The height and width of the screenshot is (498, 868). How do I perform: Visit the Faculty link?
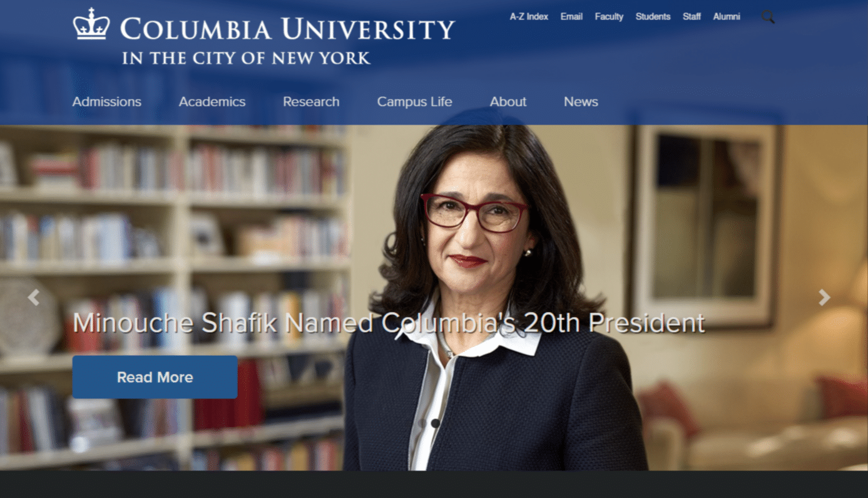[x=609, y=17]
